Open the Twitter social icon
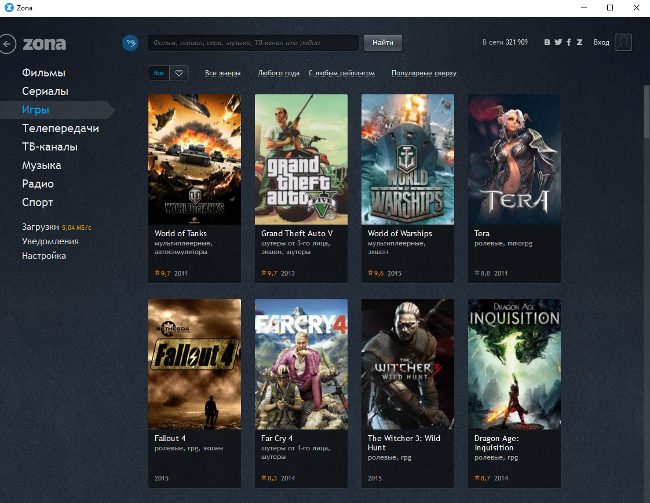Viewport: 650px width, 503px height. pyautogui.click(x=558, y=43)
